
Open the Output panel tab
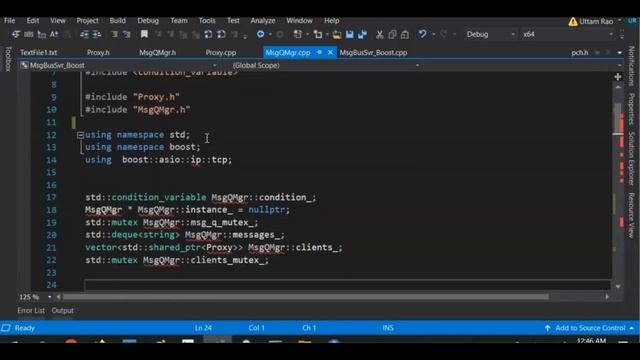[62, 311]
